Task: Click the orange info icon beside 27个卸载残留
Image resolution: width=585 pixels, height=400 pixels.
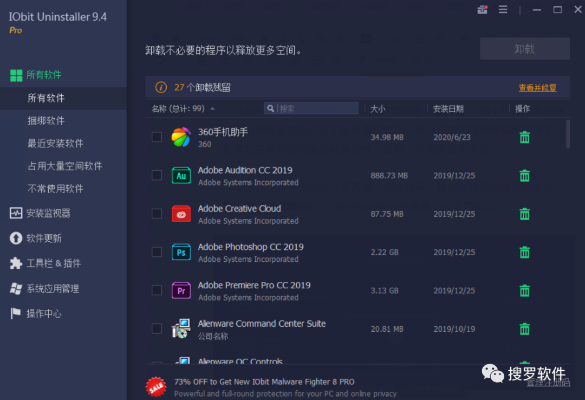Action: (161, 88)
